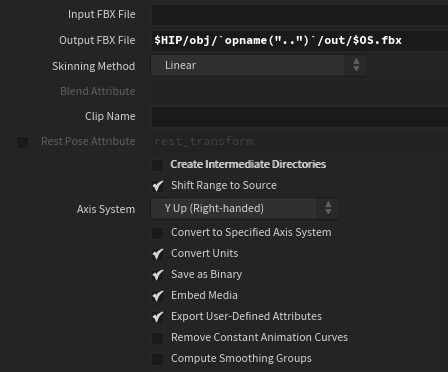Click the Axis System dropdown arrows
The image size is (448, 372).
click(x=328, y=208)
